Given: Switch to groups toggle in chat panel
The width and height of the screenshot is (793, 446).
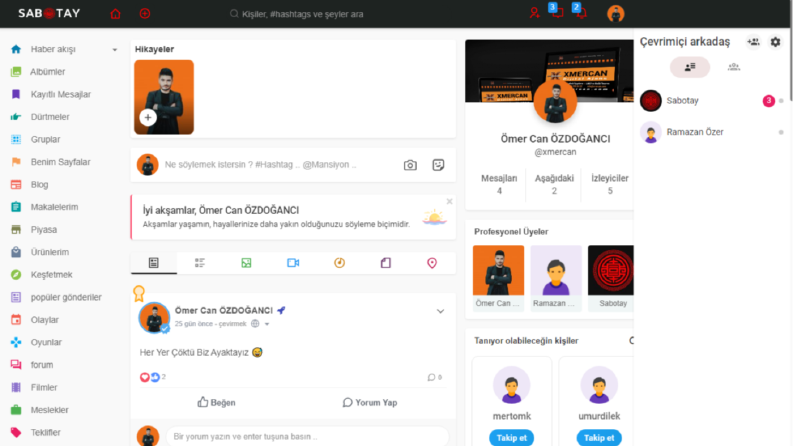Looking at the screenshot, I should pos(733,67).
